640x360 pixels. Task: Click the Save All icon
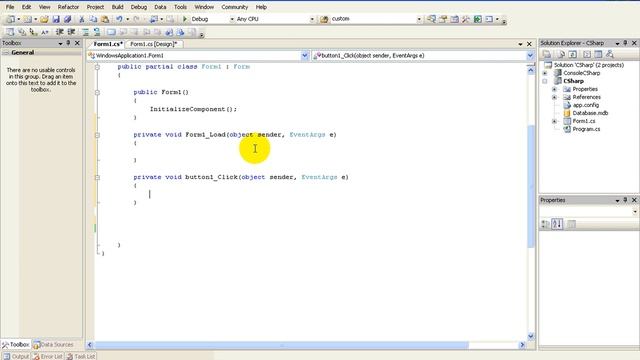tap(68, 19)
